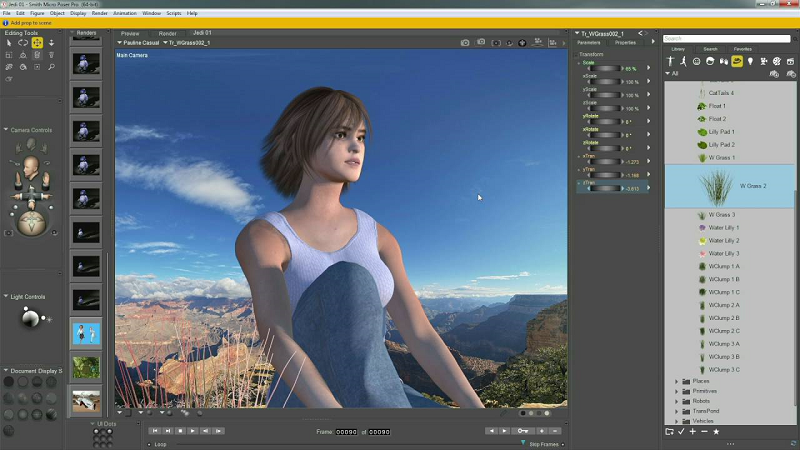Open the Figures category in Library
Screen dimensions: 800x450
671,61
